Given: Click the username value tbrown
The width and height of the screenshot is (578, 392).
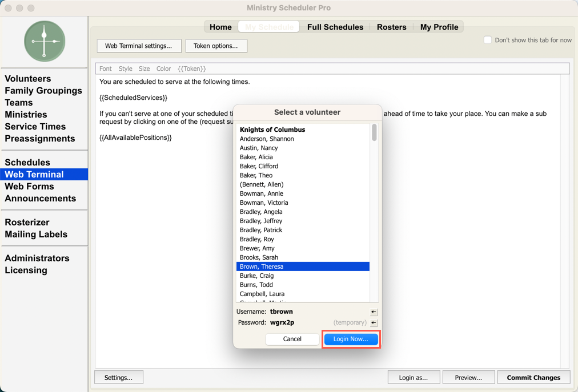Looking at the screenshot, I should (x=281, y=312).
